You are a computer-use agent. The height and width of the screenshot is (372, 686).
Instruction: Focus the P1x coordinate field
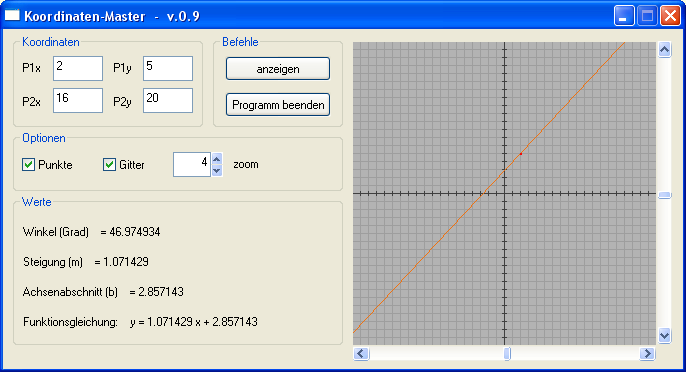click(x=78, y=68)
